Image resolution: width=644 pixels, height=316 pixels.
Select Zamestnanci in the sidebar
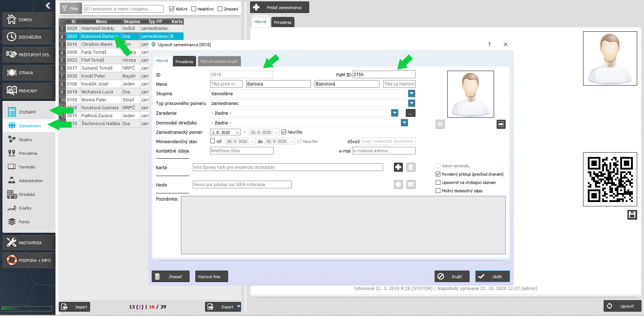(x=30, y=126)
